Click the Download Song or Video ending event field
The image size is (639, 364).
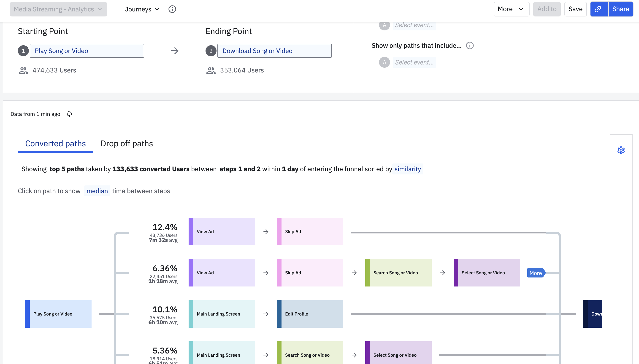pyautogui.click(x=274, y=51)
